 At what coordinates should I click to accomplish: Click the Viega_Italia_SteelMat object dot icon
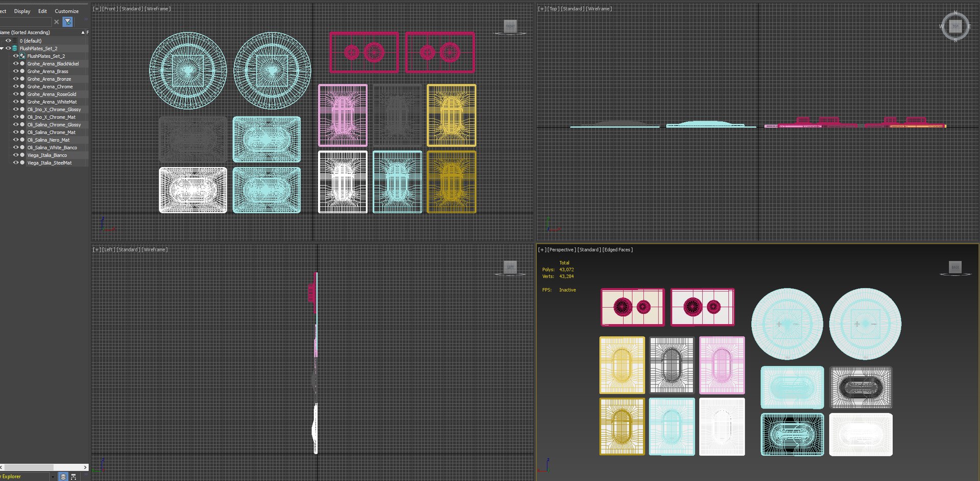22,163
